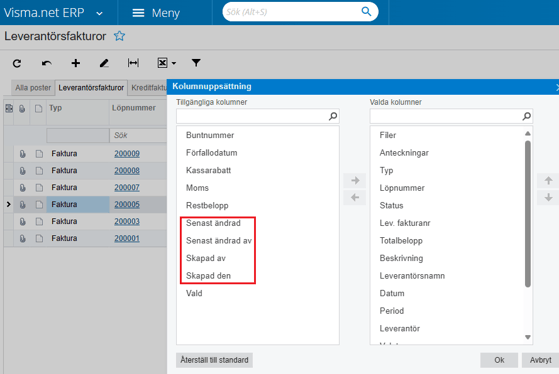This screenshot has height=374, width=559.
Task: Click magnifier icon in Valda kolumner search
Action: tap(527, 116)
